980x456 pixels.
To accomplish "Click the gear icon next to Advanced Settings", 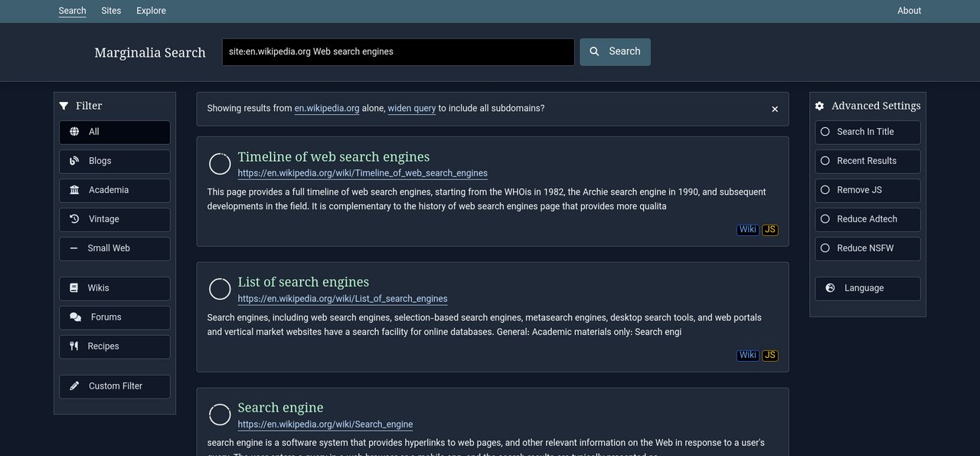I will pyautogui.click(x=820, y=106).
